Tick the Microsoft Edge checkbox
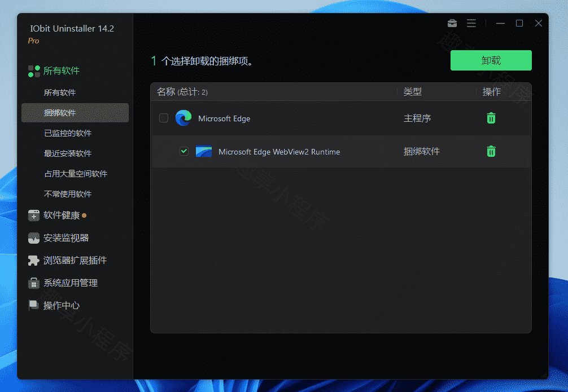This screenshot has width=568, height=392. click(x=164, y=118)
